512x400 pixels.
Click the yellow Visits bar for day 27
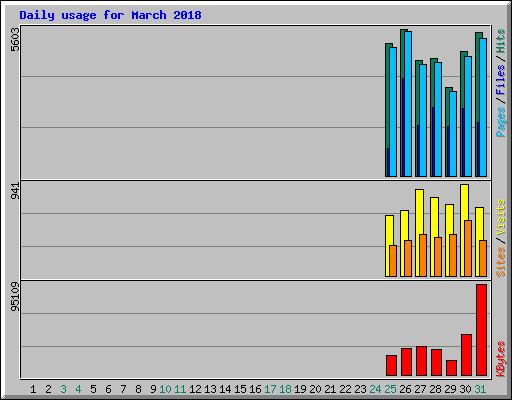tap(419, 212)
